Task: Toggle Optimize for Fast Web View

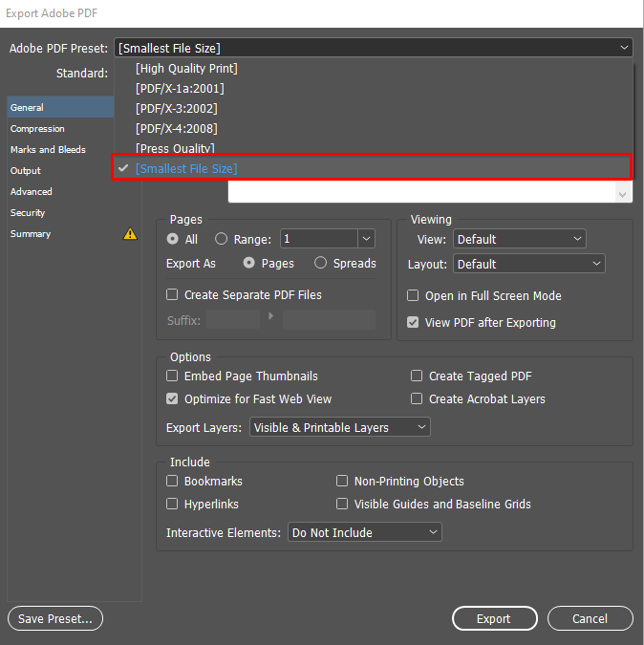Action: pos(173,399)
